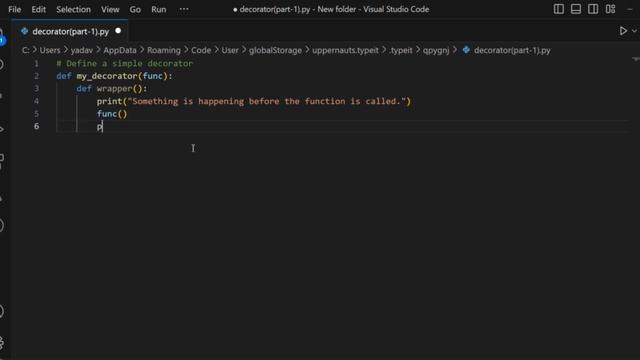Toggle the bottom panel layout icon
The image size is (640, 360).
click(x=576, y=9)
